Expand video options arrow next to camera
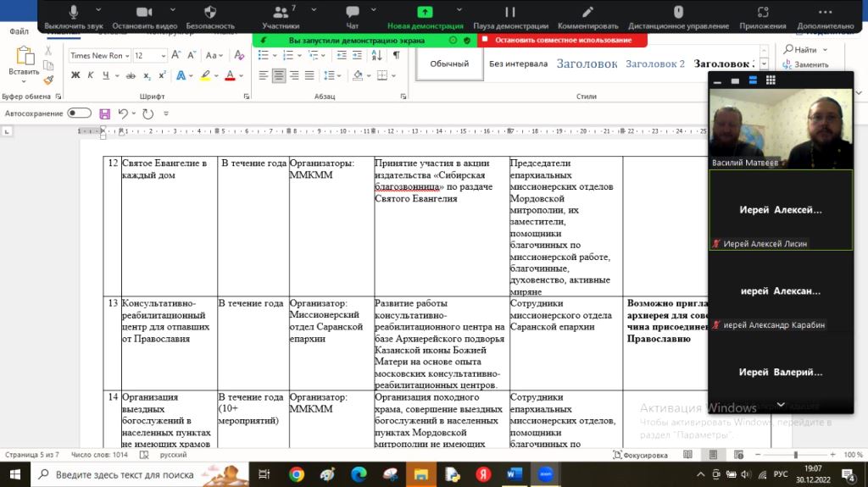Image resolution: width=868 pixels, height=487 pixels. pyautogui.click(x=173, y=9)
